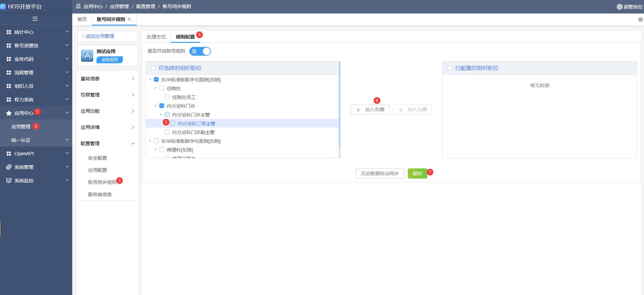Click 配置管理 in the breadcrumb
The width and height of the screenshot is (644, 295).
(x=146, y=6)
